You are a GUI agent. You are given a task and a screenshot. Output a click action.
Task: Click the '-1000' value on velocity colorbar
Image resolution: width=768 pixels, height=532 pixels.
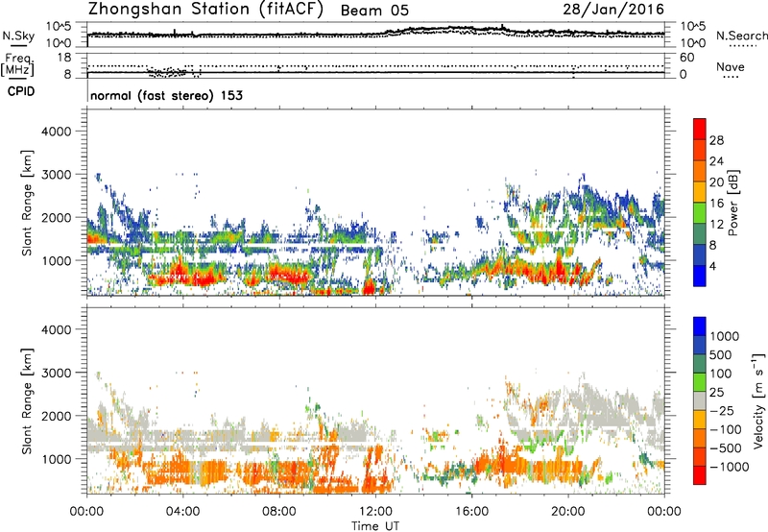point(730,467)
